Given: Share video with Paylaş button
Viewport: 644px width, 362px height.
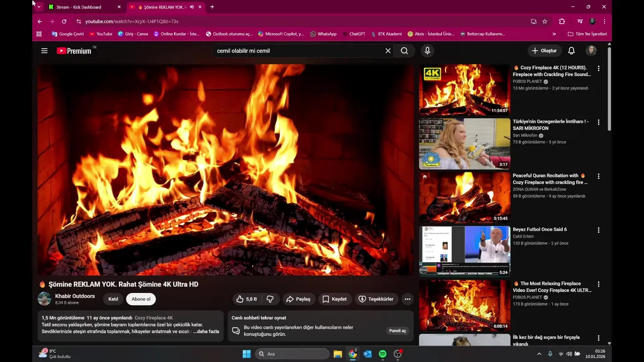Looking at the screenshot, I should tap(298, 299).
